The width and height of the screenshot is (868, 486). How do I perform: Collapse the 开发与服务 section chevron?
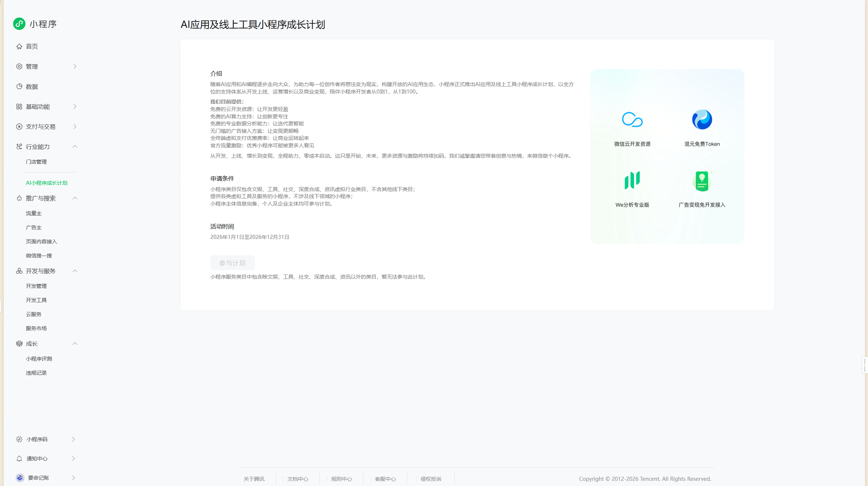[x=75, y=271]
